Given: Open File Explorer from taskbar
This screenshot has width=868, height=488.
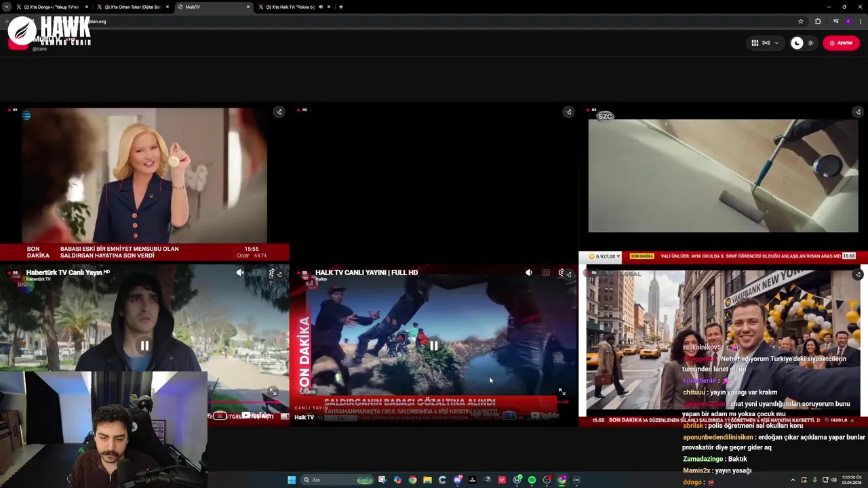Looking at the screenshot, I should (427, 480).
